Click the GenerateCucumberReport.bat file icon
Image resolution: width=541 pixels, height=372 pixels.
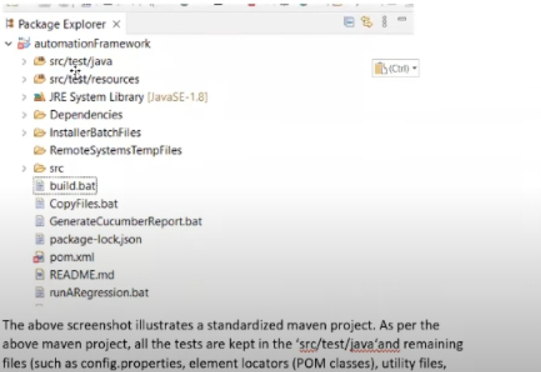click(x=40, y=221)
